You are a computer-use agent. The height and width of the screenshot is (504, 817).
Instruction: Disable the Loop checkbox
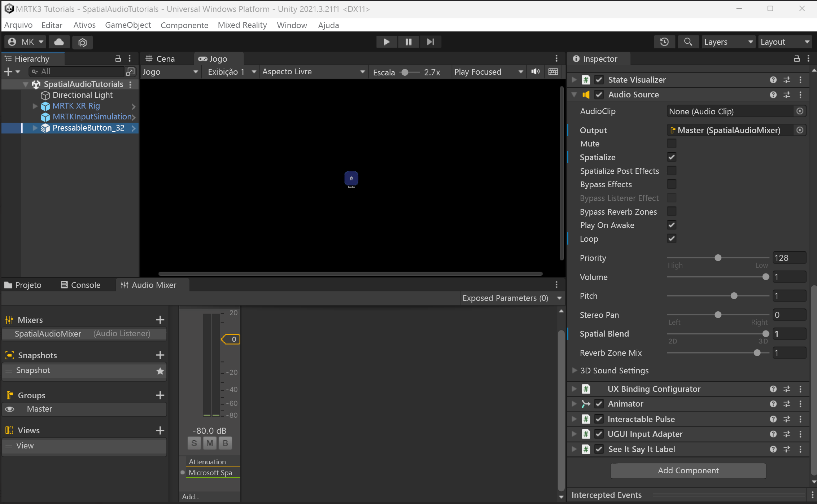point(672,238)
